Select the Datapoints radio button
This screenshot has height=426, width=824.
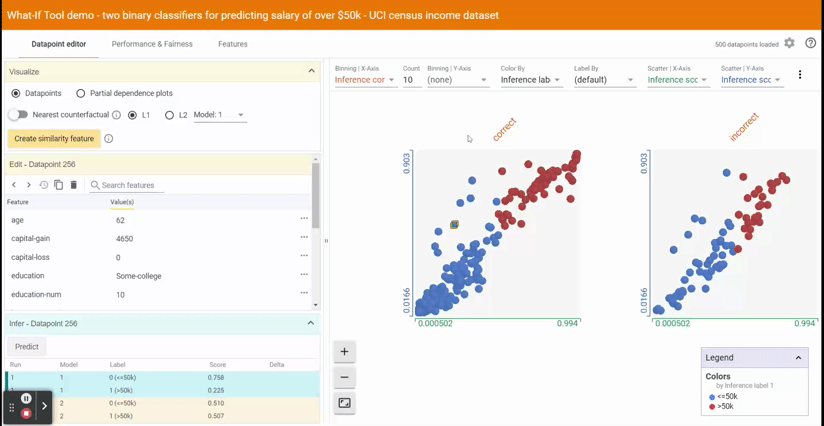coord(16,93)
